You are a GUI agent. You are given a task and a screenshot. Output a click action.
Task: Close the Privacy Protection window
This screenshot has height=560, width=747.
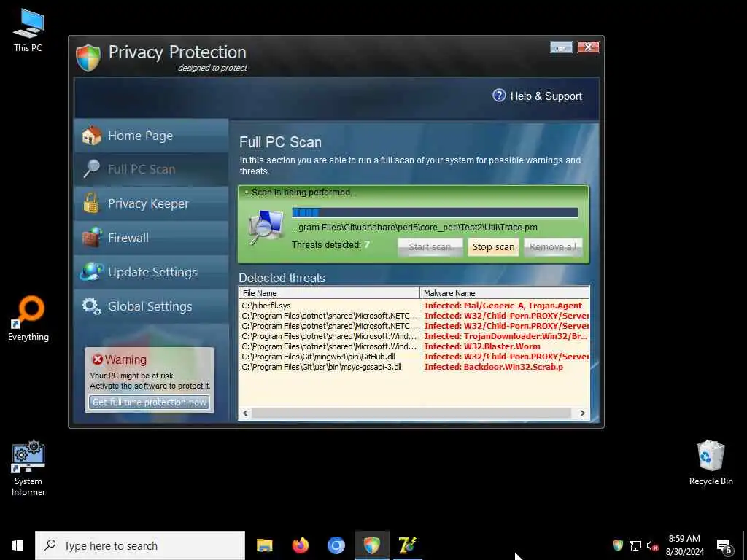(x=588, y=47)
